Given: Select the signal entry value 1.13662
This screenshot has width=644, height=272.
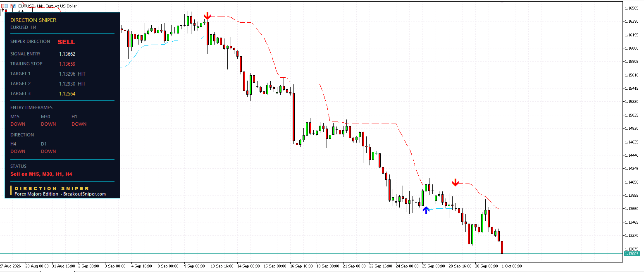Looking at the screenshot, I should (67, 54).
